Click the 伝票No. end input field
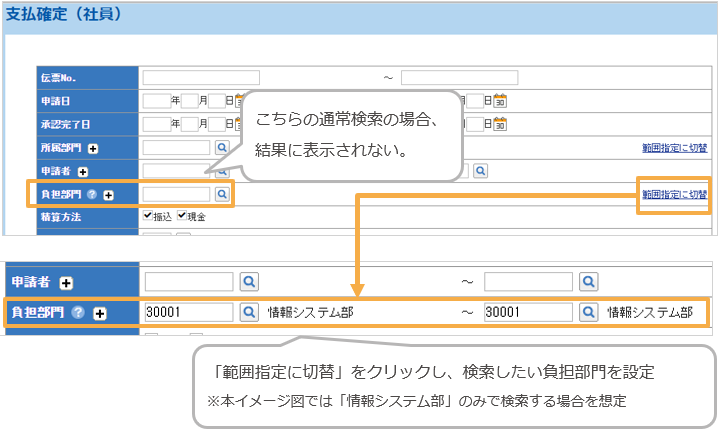723x434 pixels. pyautogui.click(x=459, y=77)
